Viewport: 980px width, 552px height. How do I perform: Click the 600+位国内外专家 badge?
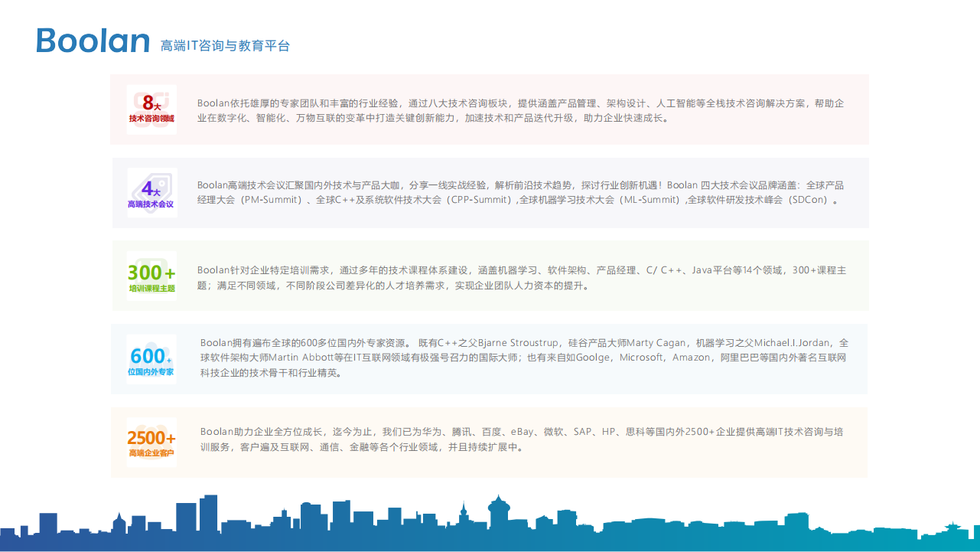[151, 358]
